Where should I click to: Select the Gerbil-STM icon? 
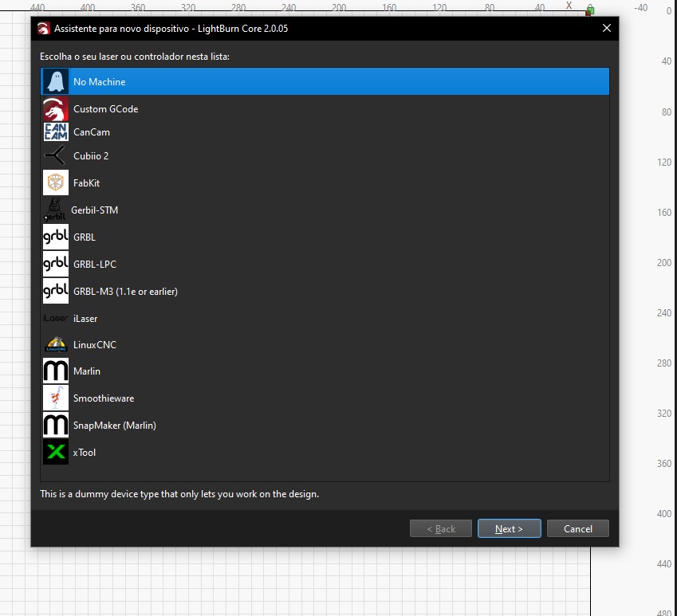54,210
